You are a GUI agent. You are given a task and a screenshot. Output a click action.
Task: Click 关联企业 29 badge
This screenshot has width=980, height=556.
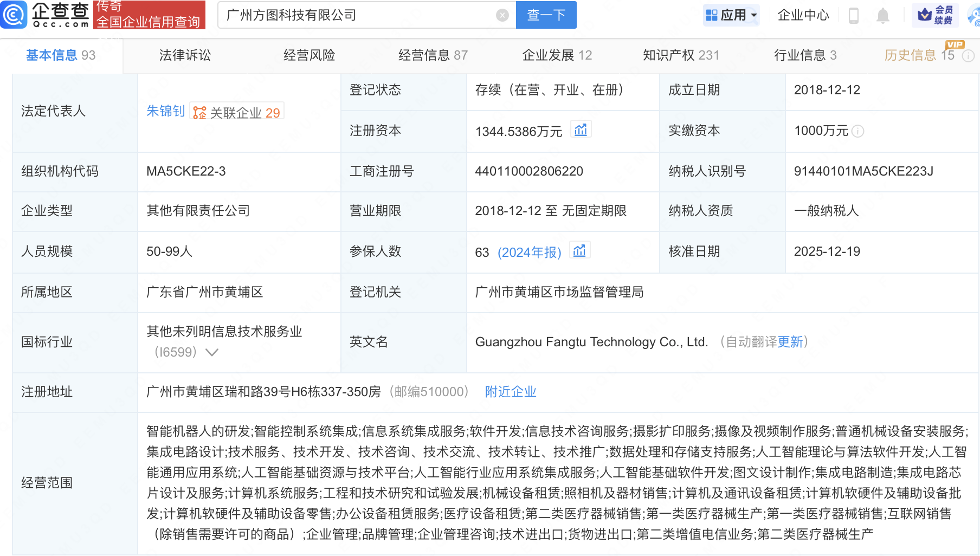pos(237,113)
